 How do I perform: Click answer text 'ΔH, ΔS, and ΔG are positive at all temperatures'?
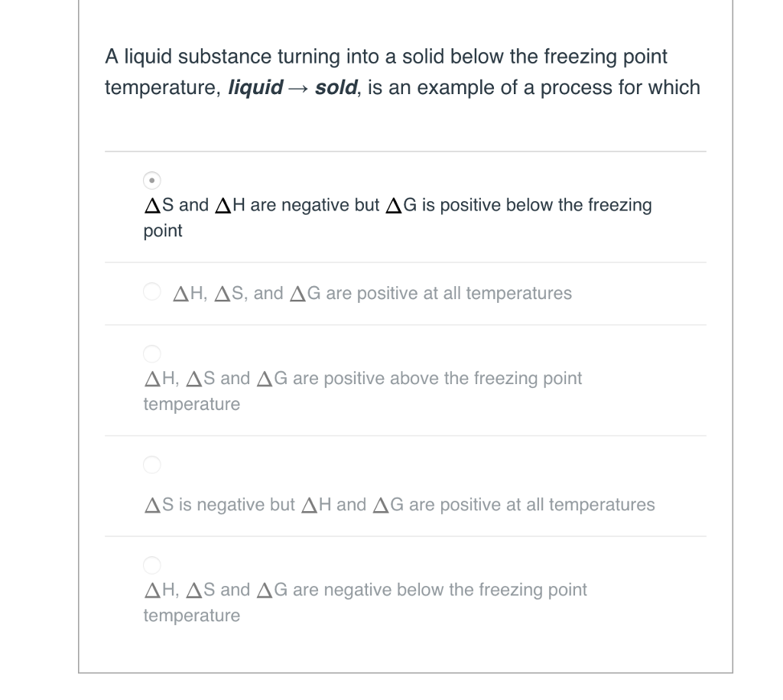(x=372, y=293)
